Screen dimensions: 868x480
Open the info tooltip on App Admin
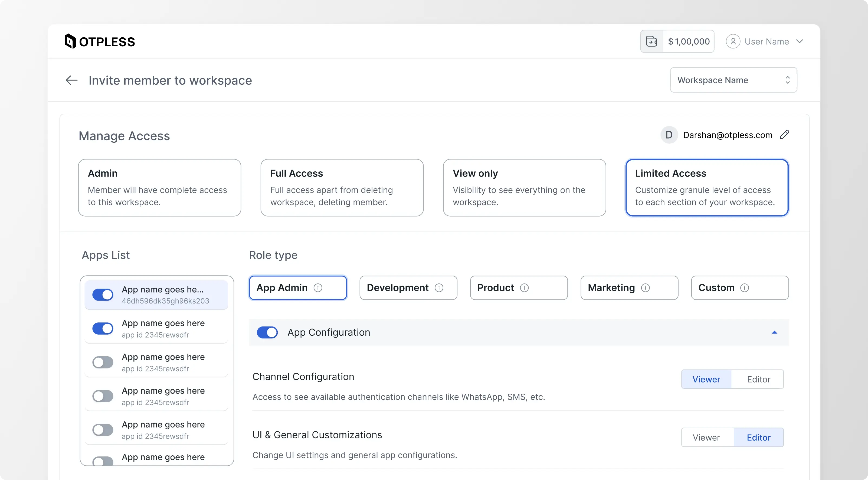pyautogui.click(x=318, y=288)
